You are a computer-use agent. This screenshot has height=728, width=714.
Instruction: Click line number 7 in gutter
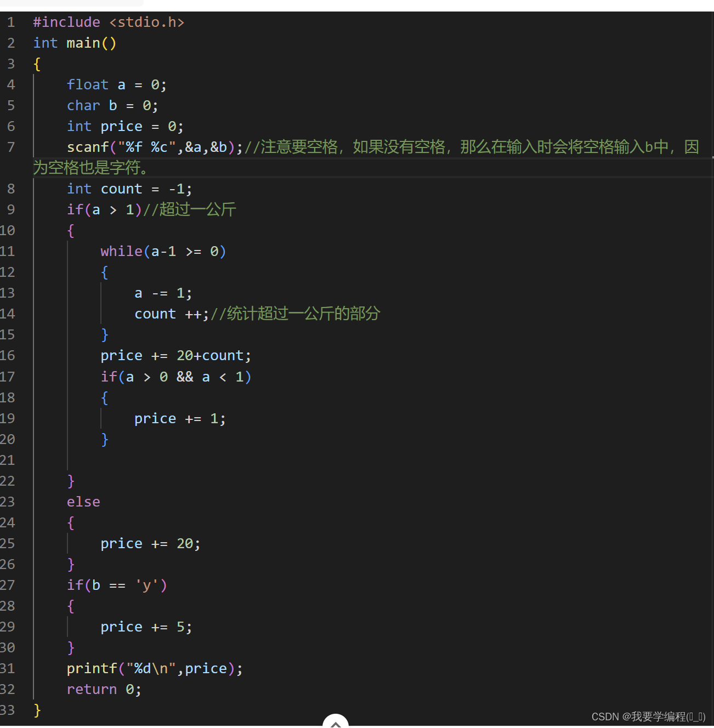tap(11, 147)
